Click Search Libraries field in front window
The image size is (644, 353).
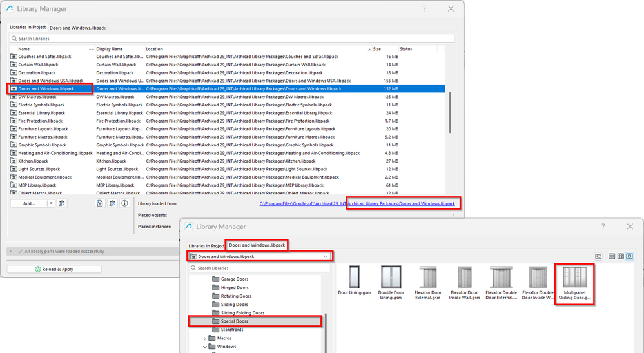coord(260,268)
